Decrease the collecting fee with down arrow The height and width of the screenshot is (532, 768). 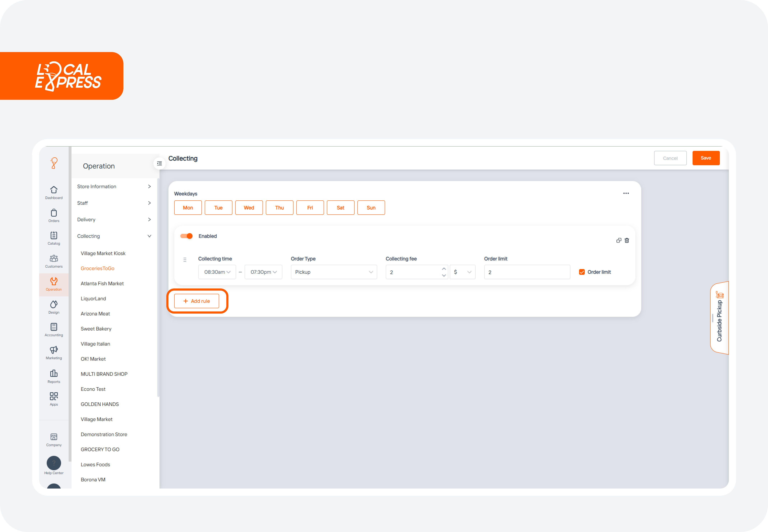(444, 276)
